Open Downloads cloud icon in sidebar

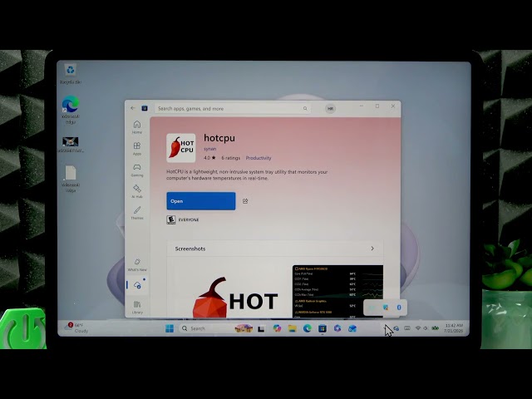137,285
